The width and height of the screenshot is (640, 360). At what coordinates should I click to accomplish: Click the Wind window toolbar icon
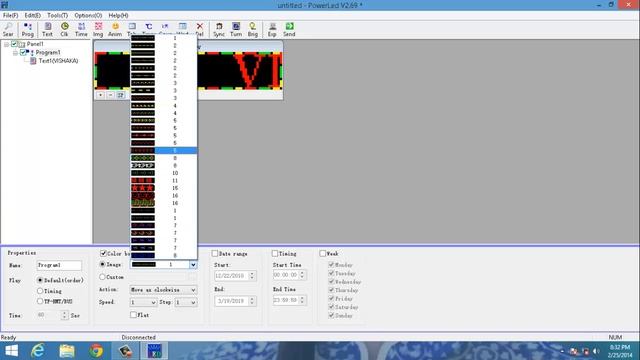pyautogui.click(x=182, y=29)
